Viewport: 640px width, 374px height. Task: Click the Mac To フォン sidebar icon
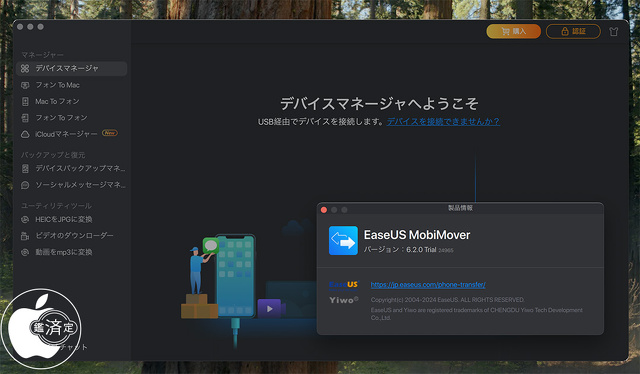25,102
